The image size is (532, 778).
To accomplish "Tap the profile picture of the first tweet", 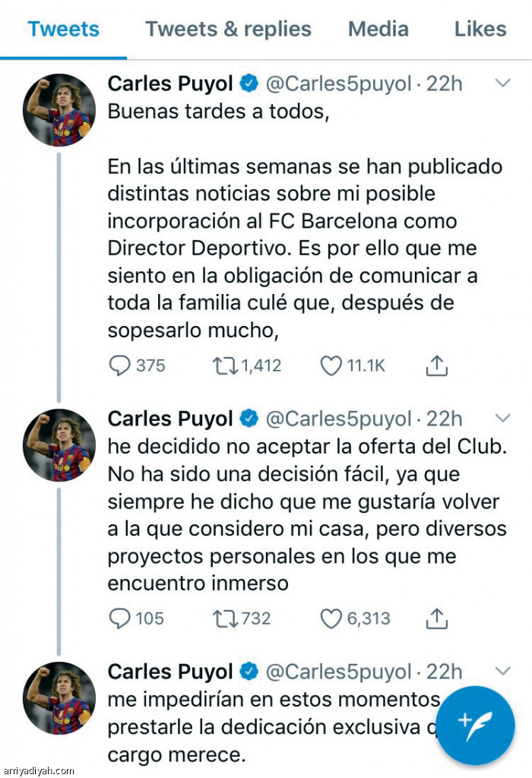I will coord(59,110).
